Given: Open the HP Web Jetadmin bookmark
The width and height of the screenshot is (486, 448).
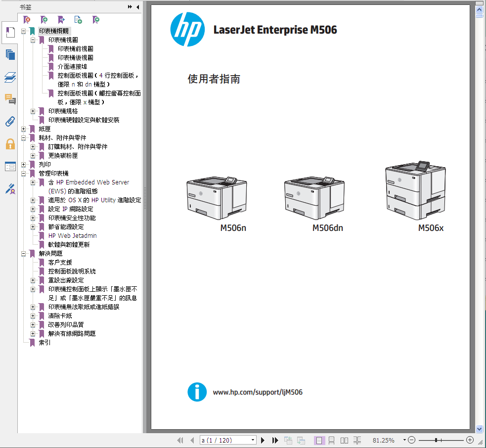Looking at the screenshot, I should pyautogui.click(x=73, y=236).
